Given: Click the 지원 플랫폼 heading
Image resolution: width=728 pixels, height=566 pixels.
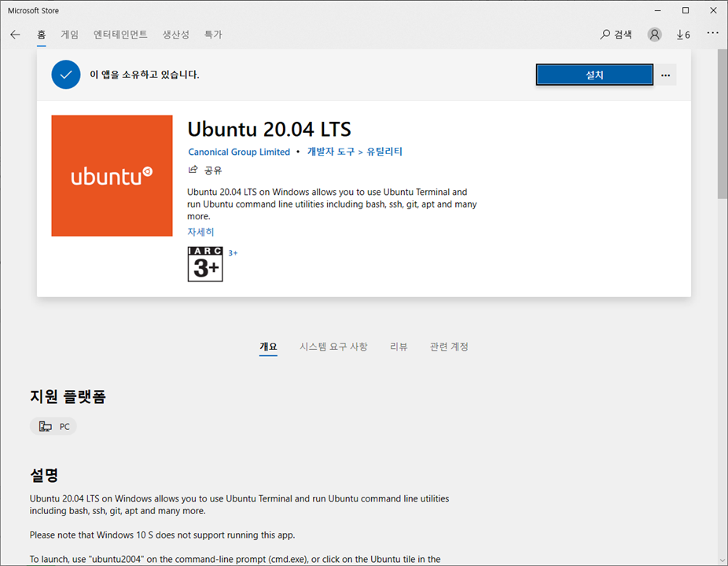Looking at the screenshot, I should (68, 396).
